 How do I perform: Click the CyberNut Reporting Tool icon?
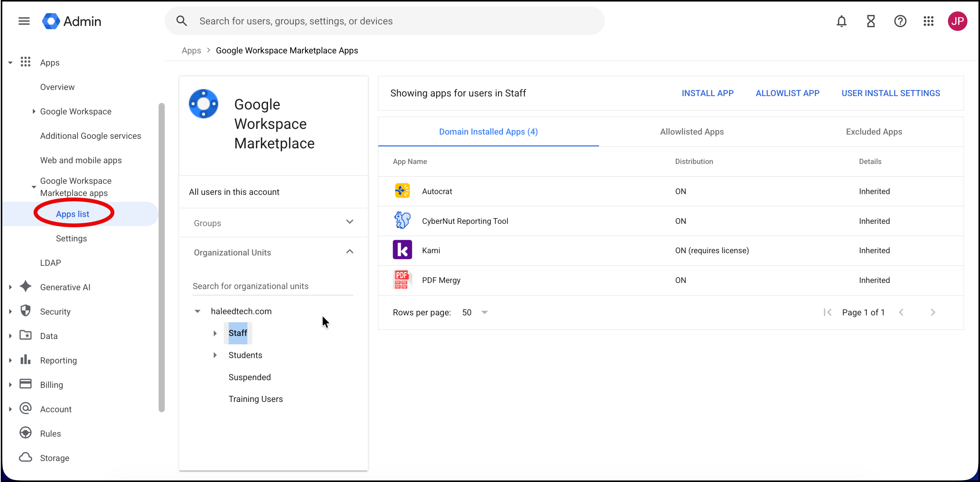click(x=402, y=220)
